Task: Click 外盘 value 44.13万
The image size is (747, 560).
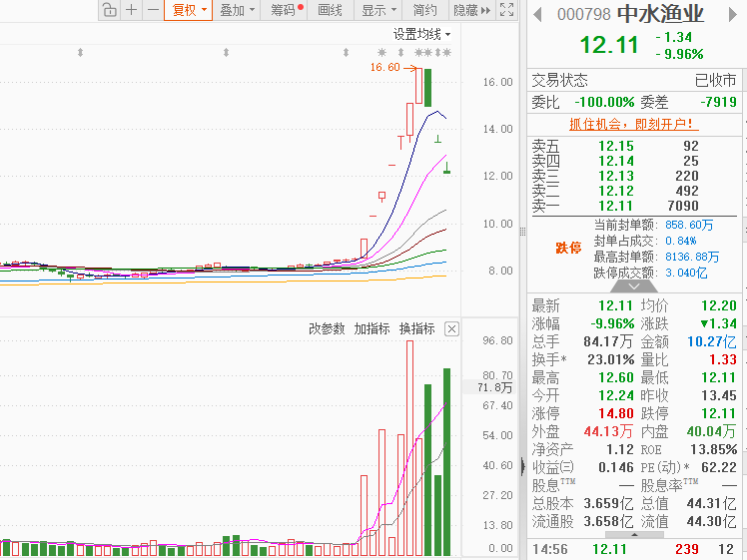Action: (608, 431)
